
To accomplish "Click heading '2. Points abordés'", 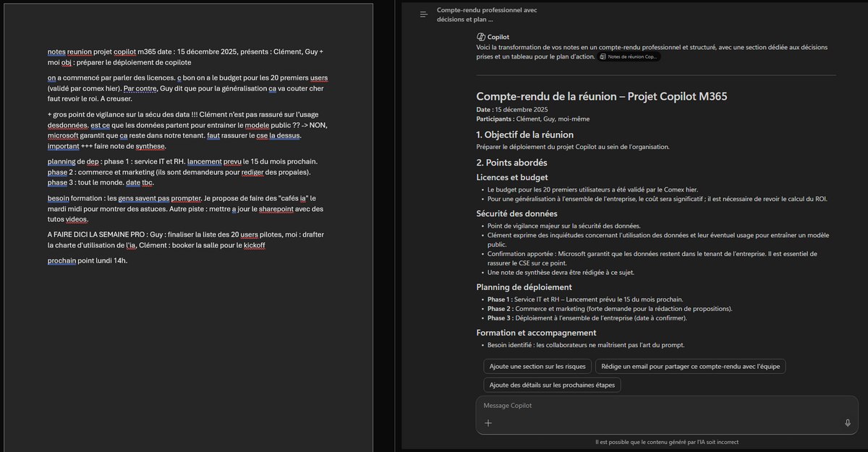I will (511, 163).
